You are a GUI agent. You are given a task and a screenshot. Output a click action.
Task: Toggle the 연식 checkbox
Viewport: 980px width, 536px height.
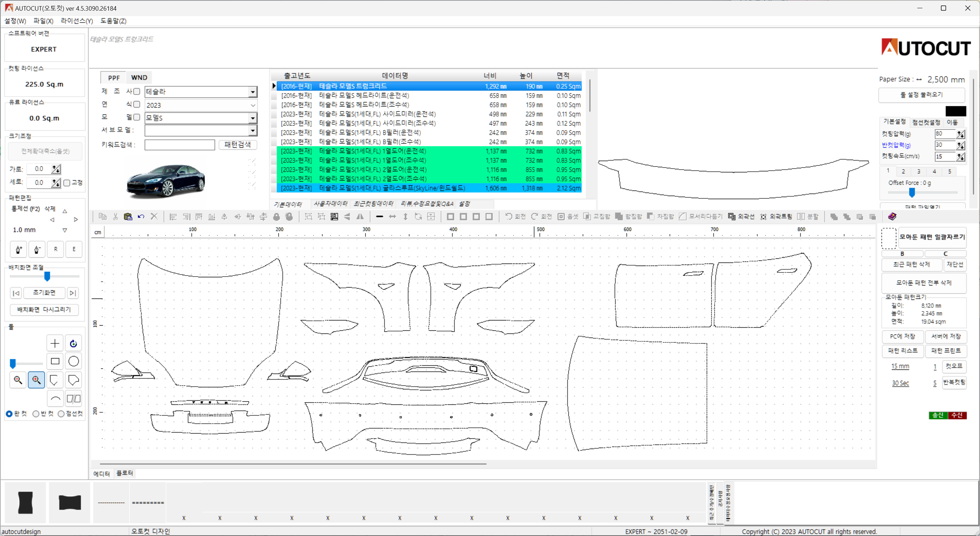pos(136,104)
